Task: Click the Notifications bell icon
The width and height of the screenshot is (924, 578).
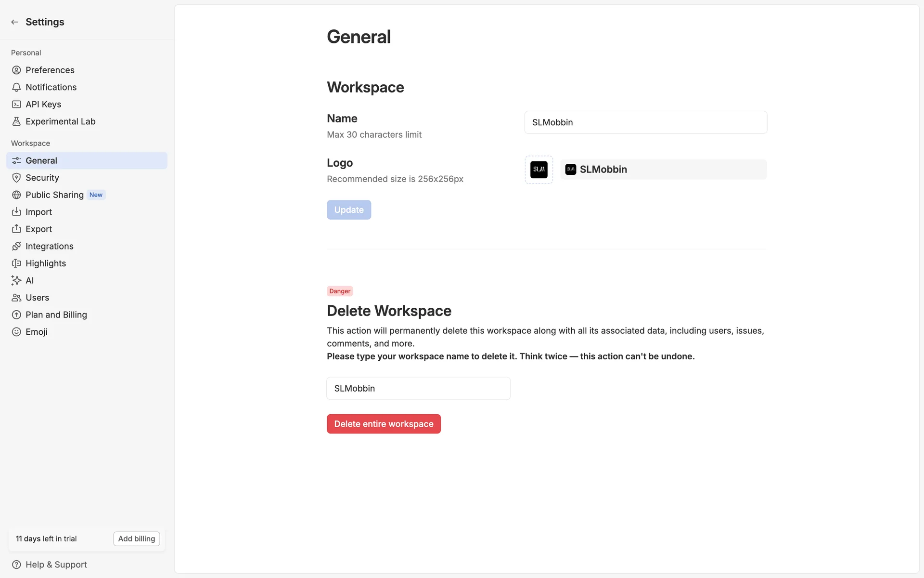Action: (x=16, y=87)
